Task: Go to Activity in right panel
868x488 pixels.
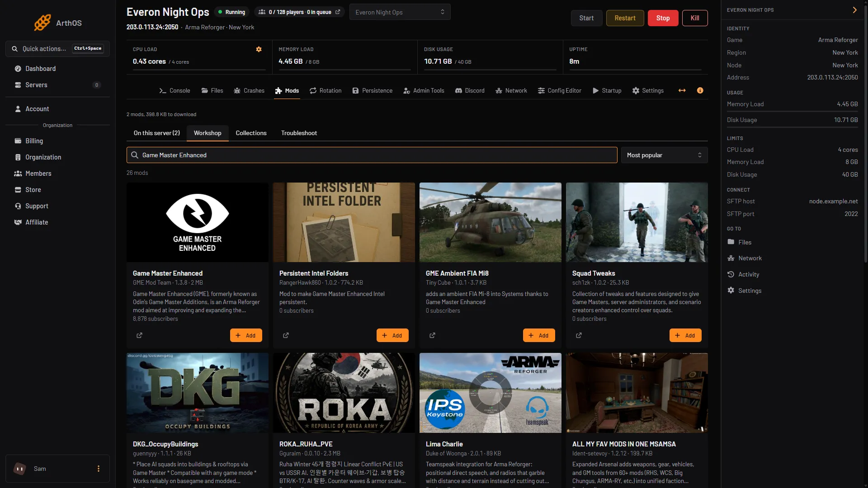Action: click(743, 274)
